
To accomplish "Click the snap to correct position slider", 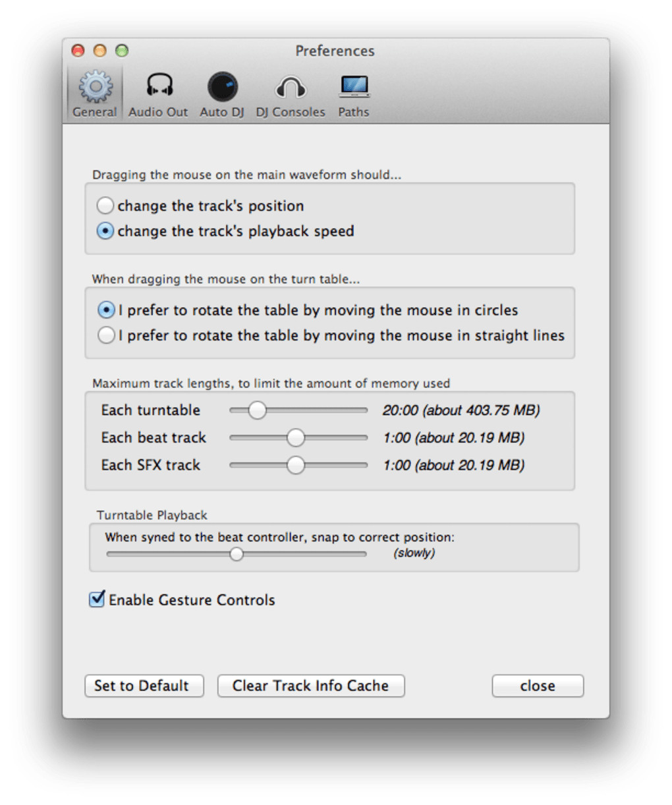I will (x=237, y=554).
